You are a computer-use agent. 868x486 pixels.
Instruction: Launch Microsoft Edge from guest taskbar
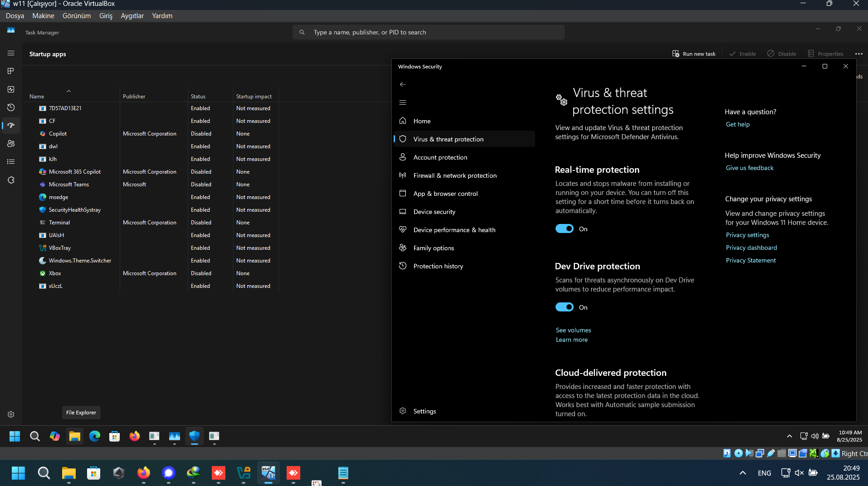(95, 436)
